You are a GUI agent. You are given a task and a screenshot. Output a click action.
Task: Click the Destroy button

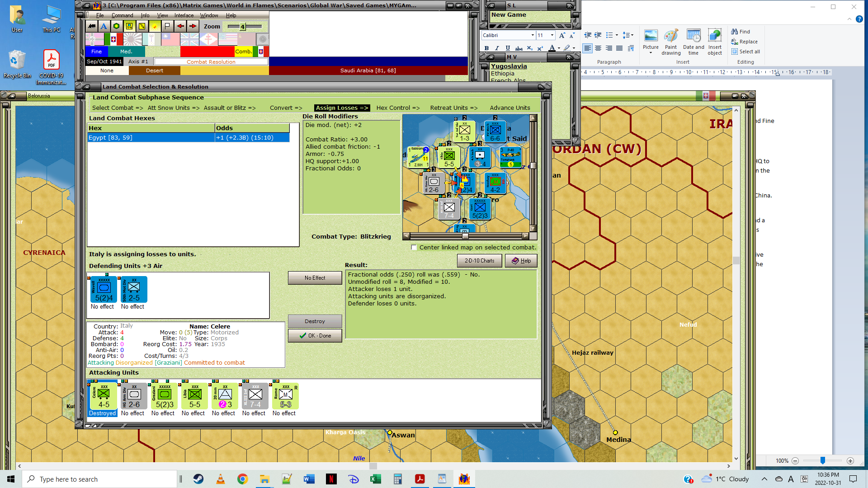click(315, 321)
